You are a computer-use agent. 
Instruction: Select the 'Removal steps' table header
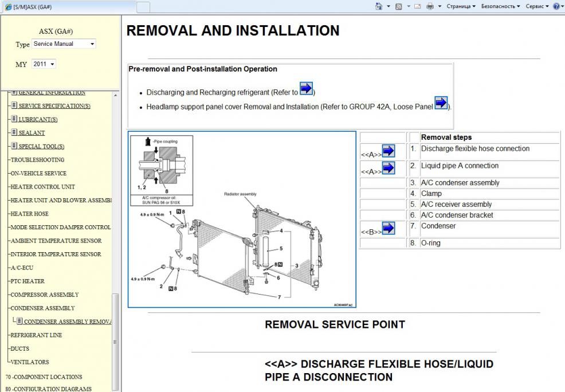(446, 138)
